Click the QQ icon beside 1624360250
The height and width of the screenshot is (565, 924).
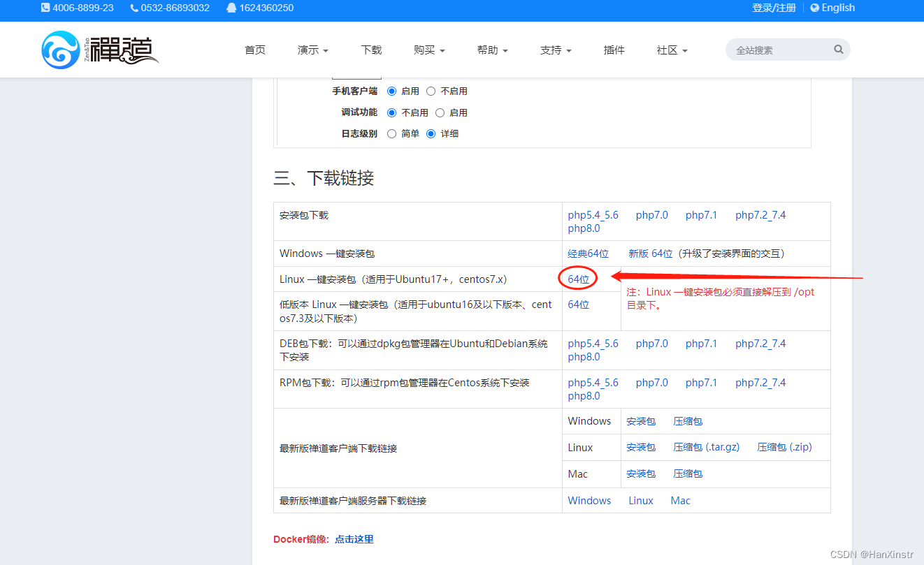pos(231,8)
